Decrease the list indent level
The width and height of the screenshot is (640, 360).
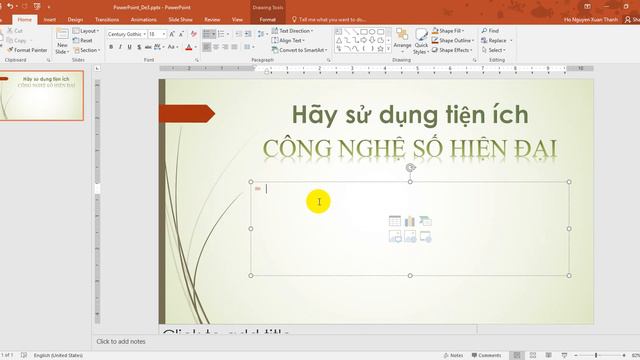239,34
